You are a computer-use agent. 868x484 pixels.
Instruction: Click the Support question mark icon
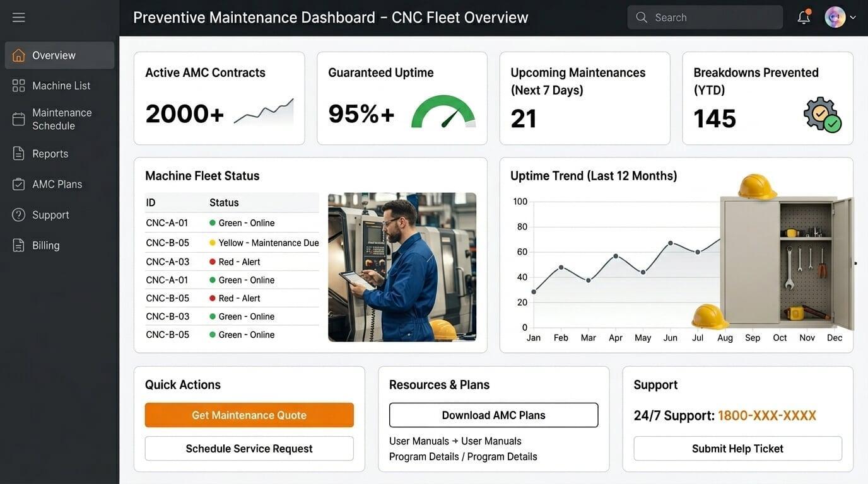click(x=19, y=215)
